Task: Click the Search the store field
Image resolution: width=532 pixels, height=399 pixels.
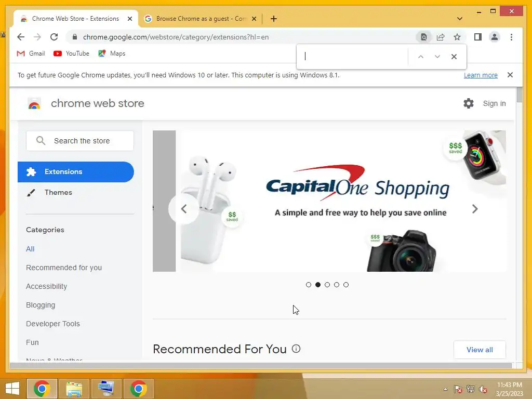Action: coord(79,141)
